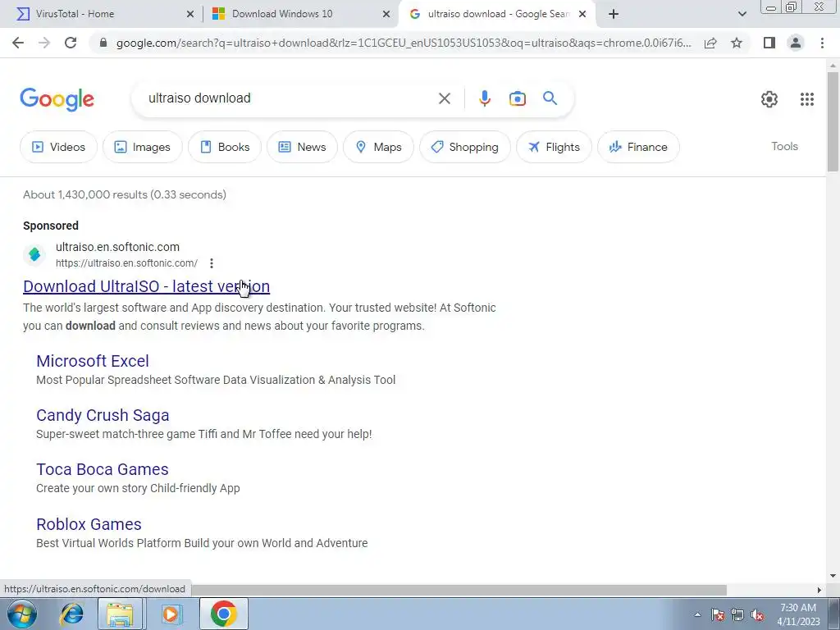Expand the tab search dropdown arrow
This screenshot has height=630, width=840.
(742, 14)
